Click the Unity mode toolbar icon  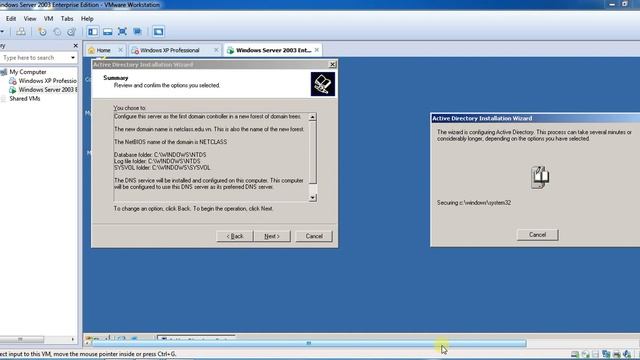[x=137, y=31]
